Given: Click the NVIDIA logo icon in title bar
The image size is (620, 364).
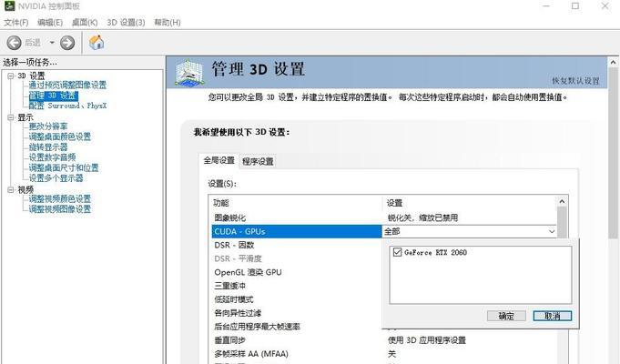Looking at the screenshot, I should pos(9,5).
